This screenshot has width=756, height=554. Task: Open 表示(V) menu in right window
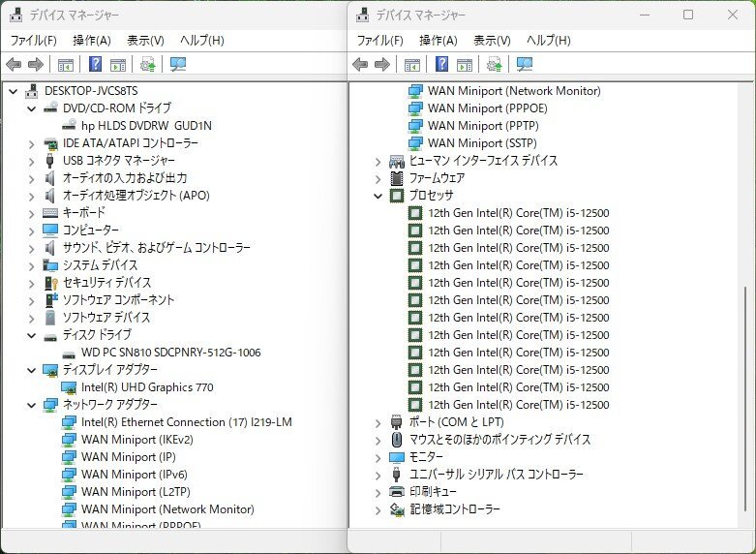click(492, 41)
